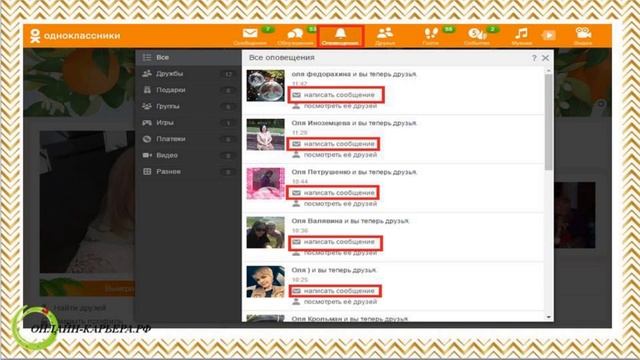Select the Группы notification filter

click(188, 107)
